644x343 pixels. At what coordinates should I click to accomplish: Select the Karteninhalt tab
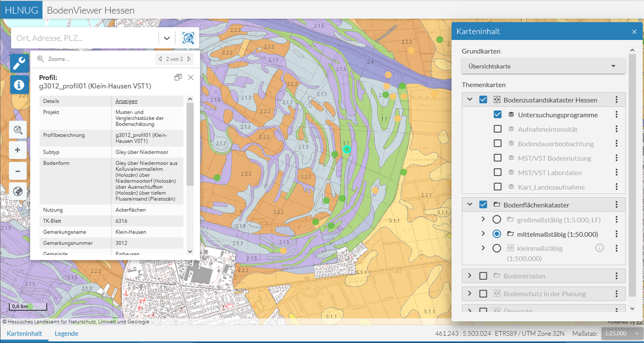(24, 334)
